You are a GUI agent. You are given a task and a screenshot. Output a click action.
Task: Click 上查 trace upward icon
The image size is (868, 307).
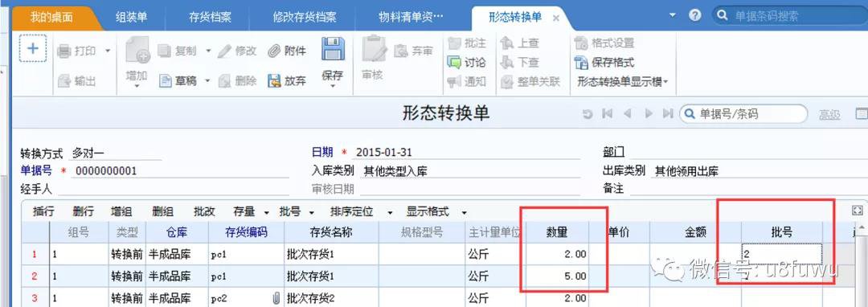[507, 43]
